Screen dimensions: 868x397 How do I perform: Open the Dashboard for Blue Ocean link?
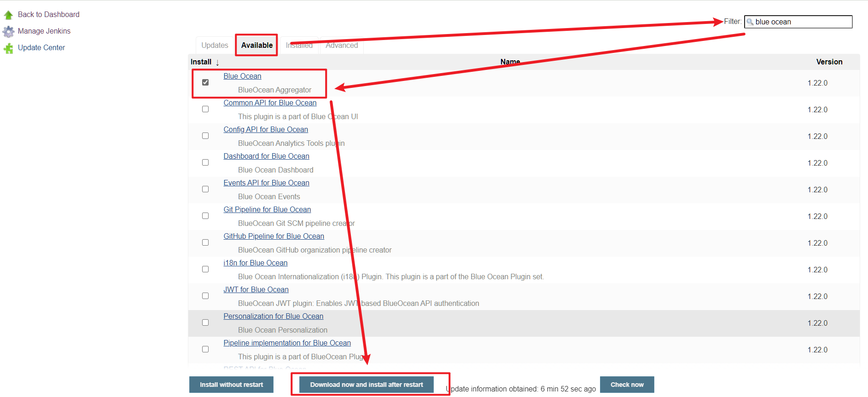(x=266, y=156)
